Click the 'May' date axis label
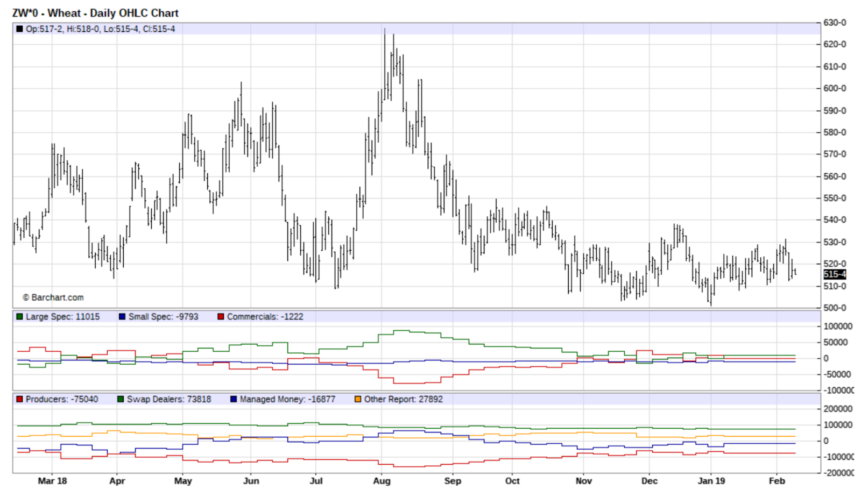This screenshot has height=504, width=861. pyautogui.click(x=183, y=481)
